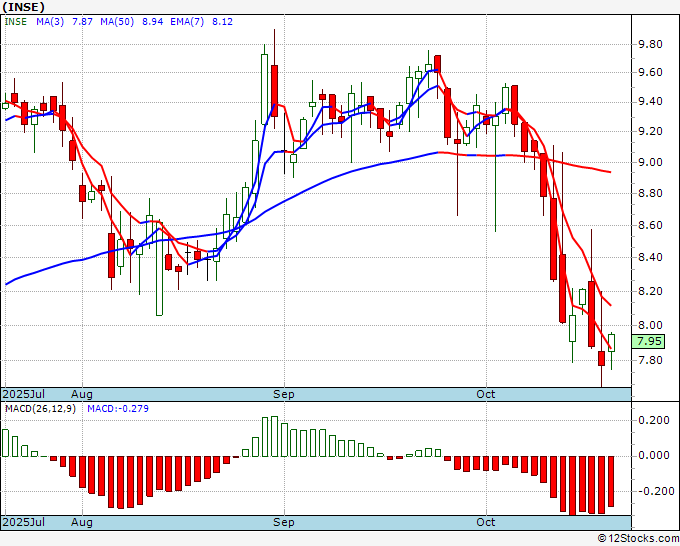The image size is (680, 546).
Task: Click the 7.87 MA(3) value readout
Action: 82,22
